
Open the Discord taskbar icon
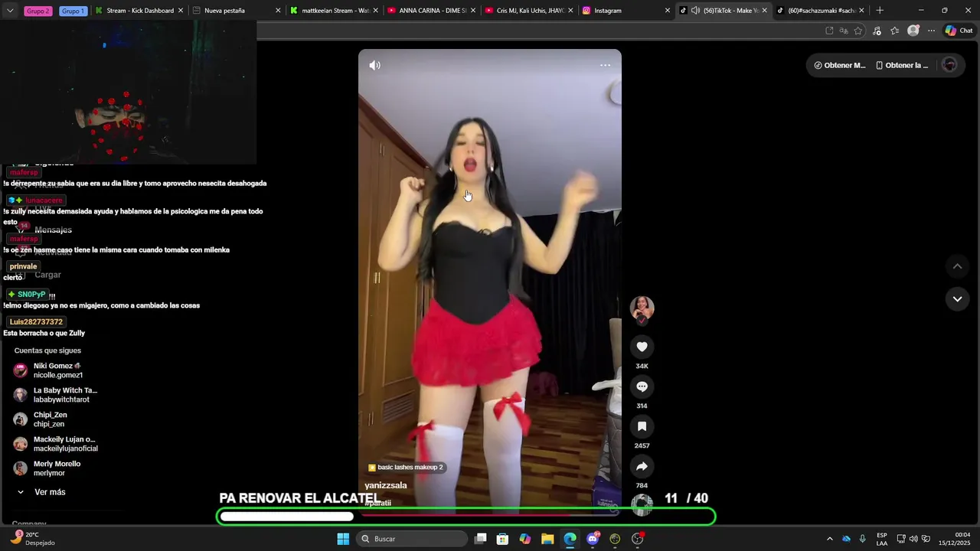point(593,539)
